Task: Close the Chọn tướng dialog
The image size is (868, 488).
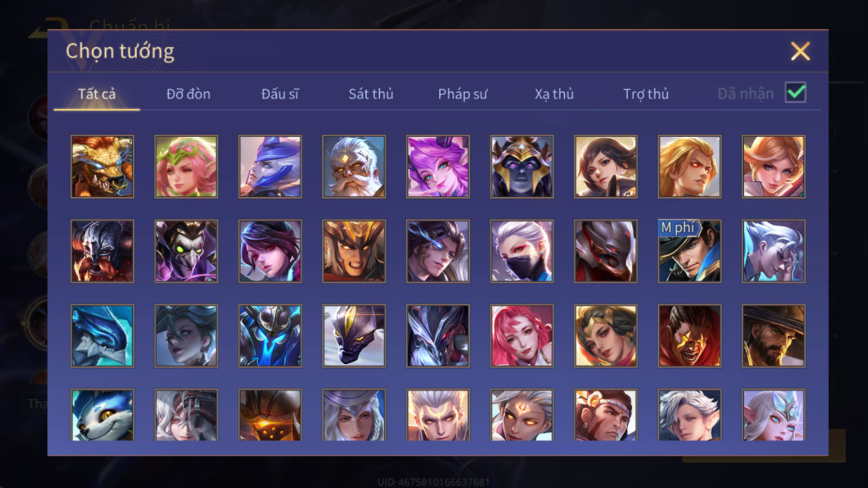Action: [x=800, y=51]
